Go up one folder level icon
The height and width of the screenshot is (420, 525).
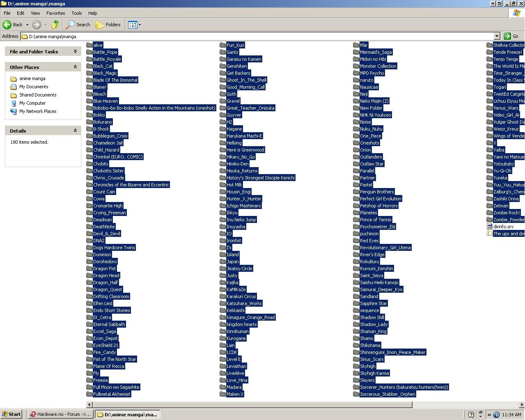click(x=55, y=25)
